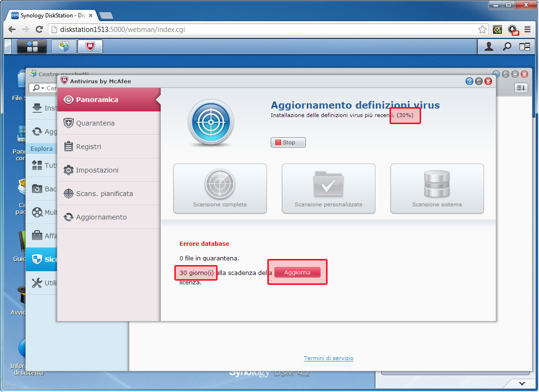Click the Package Center sort button

pos(521,88)
